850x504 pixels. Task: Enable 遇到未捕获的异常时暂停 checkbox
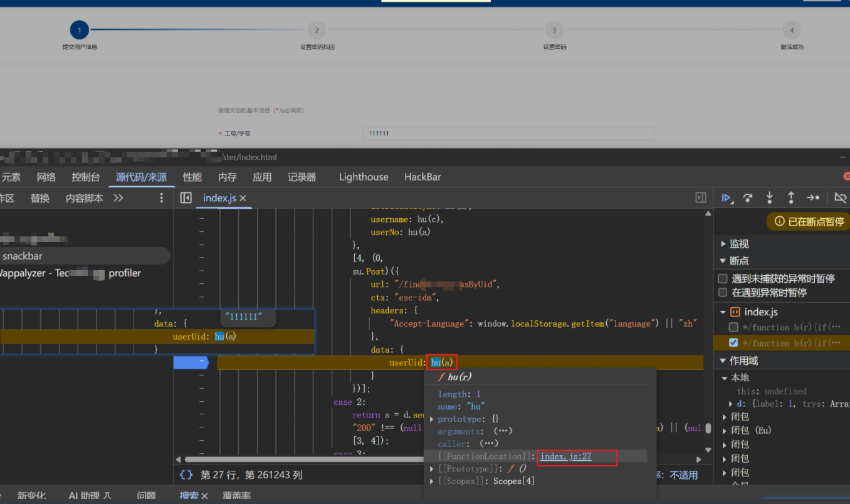[x=723, y=278]
